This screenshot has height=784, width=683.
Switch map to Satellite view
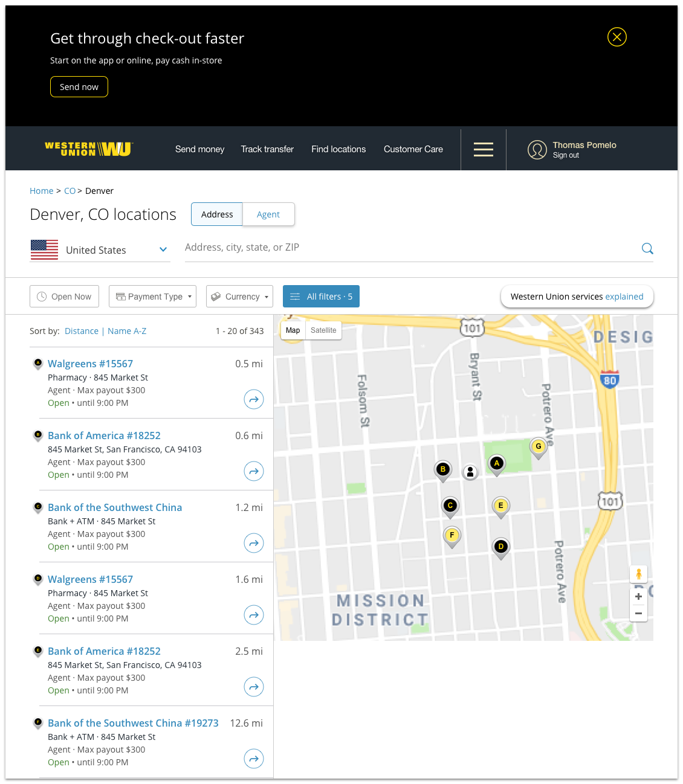323,330
